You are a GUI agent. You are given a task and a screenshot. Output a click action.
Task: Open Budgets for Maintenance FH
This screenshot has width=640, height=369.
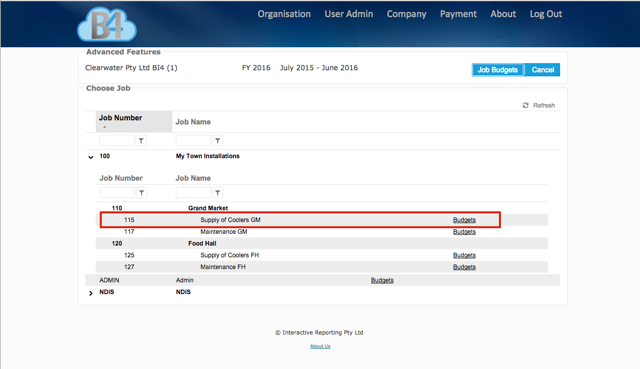464,267
